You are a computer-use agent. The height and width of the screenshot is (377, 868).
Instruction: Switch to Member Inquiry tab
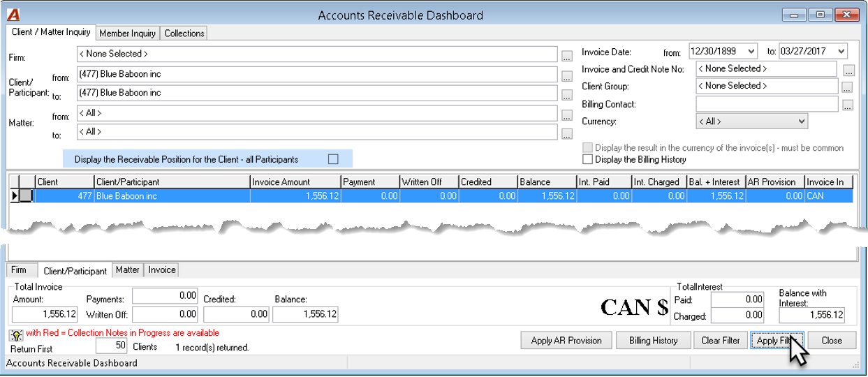pos(128,33)
